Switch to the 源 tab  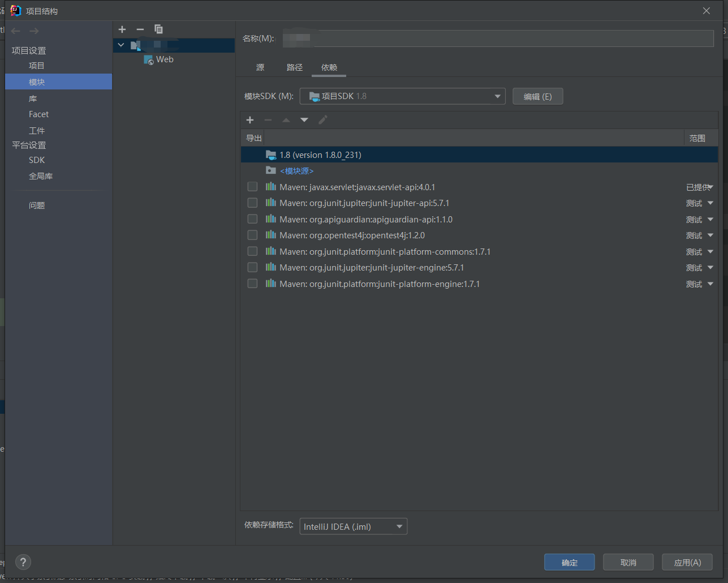tap(260, 67)
